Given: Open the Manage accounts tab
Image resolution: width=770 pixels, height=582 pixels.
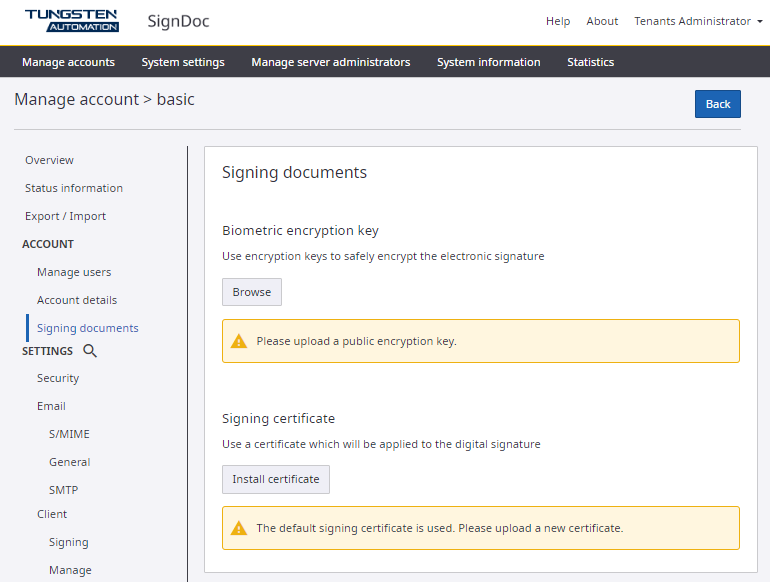Looking at the screenshot, I should click(x=68, y=62).
